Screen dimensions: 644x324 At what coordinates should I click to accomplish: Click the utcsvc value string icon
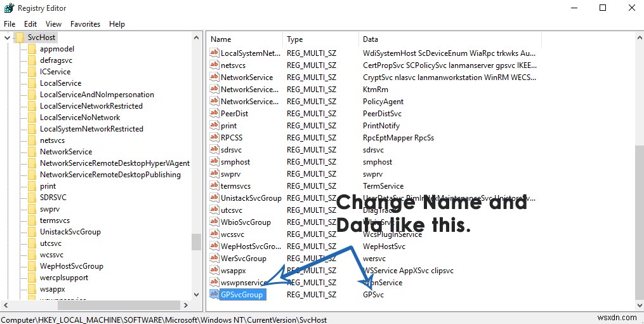tap(214, 210)
